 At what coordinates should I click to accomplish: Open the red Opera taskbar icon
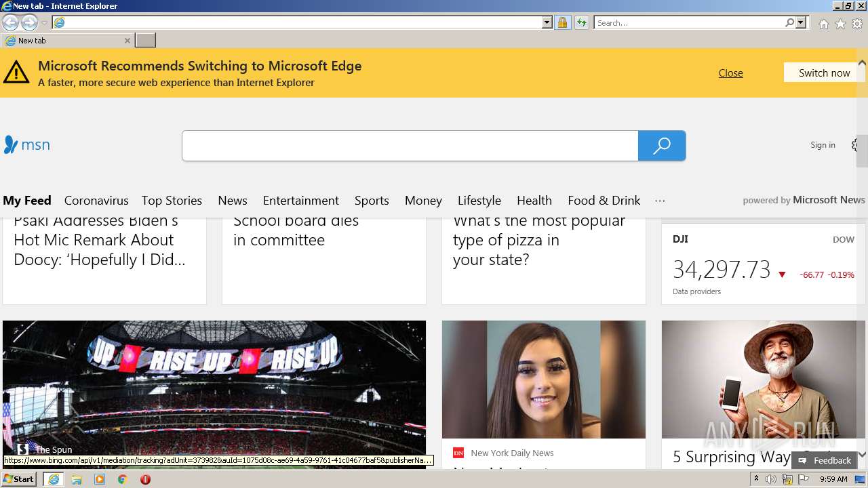pos(145,479)
